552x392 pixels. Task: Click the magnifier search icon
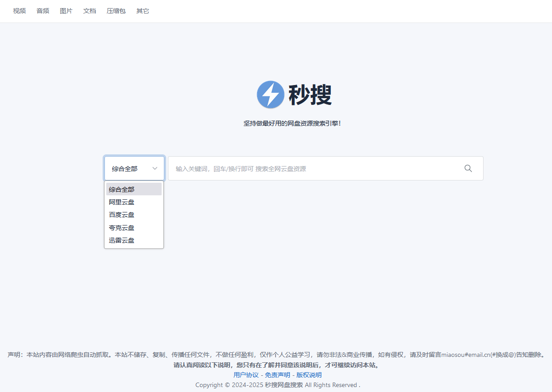tap(468, 168)
